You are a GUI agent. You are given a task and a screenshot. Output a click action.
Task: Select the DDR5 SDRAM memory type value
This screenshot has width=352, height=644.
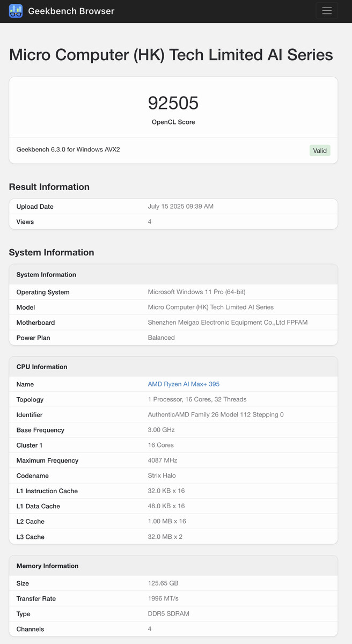coord(168,614)
